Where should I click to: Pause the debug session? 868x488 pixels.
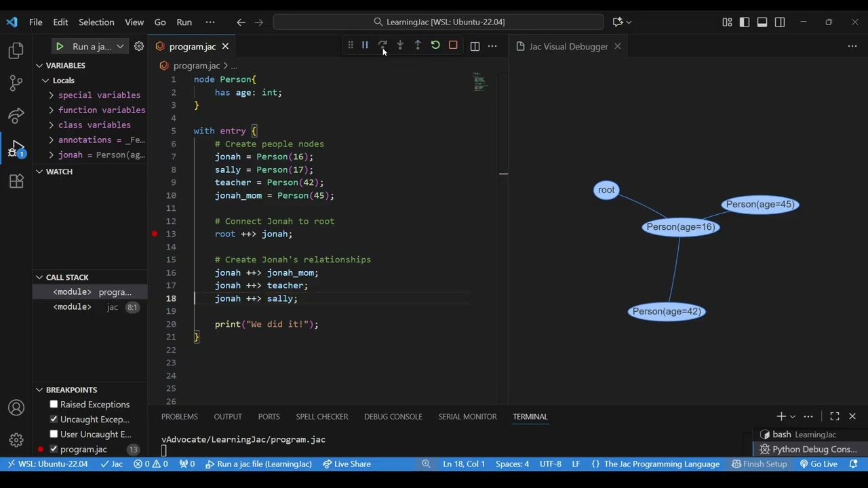coord(365,45)
